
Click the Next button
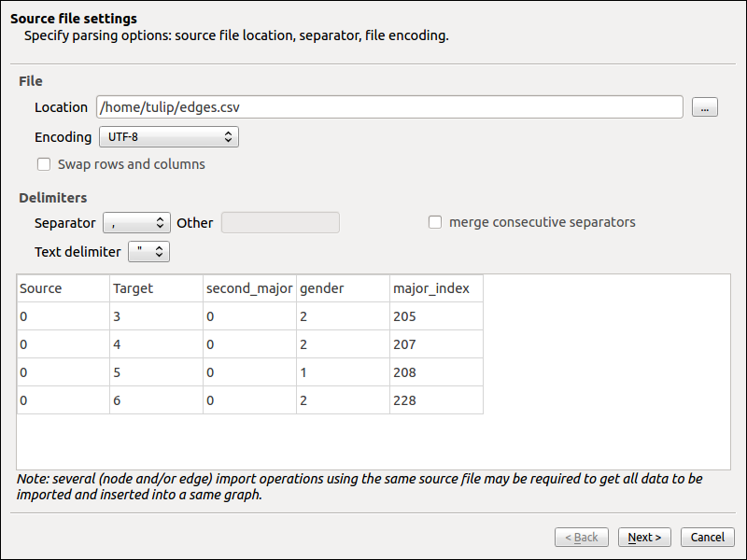click(x=644, y=538)
